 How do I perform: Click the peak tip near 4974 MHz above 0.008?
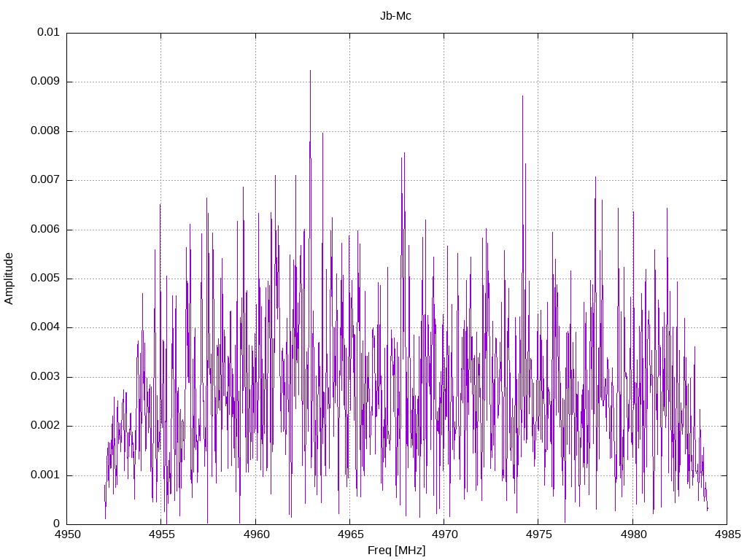pos(522,97)
